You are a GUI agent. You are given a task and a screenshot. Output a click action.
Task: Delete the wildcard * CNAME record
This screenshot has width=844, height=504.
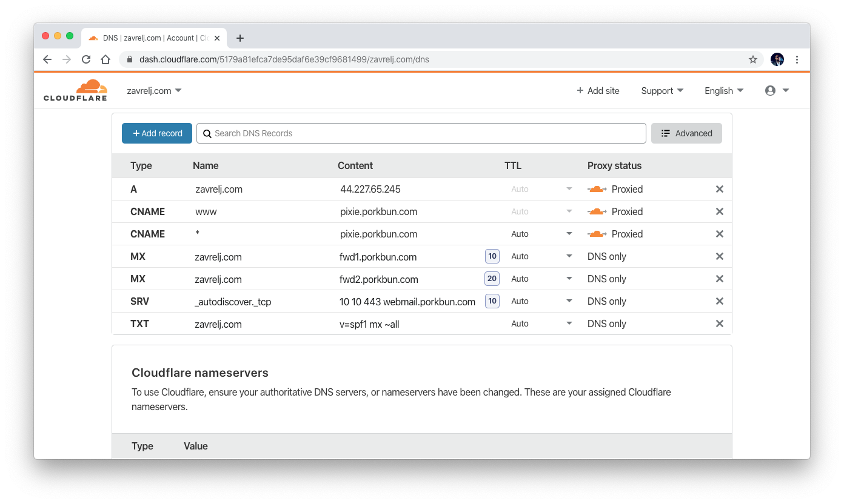[720, 234]
